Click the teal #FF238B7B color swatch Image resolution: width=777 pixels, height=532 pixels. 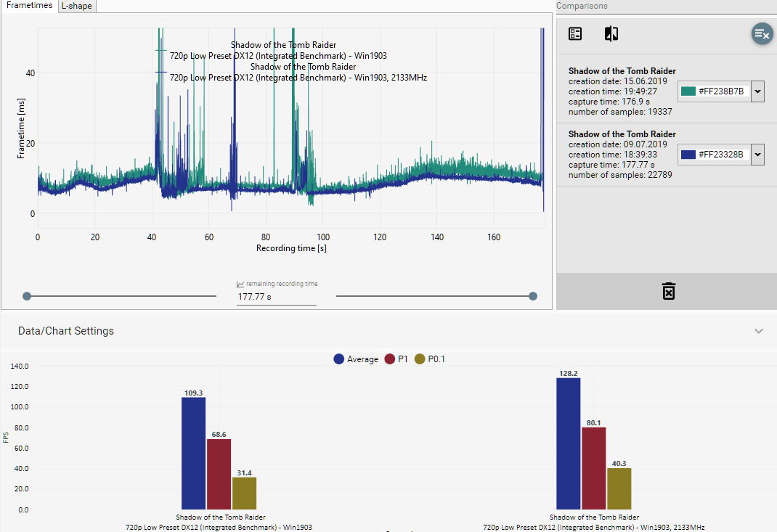(688, 91)
